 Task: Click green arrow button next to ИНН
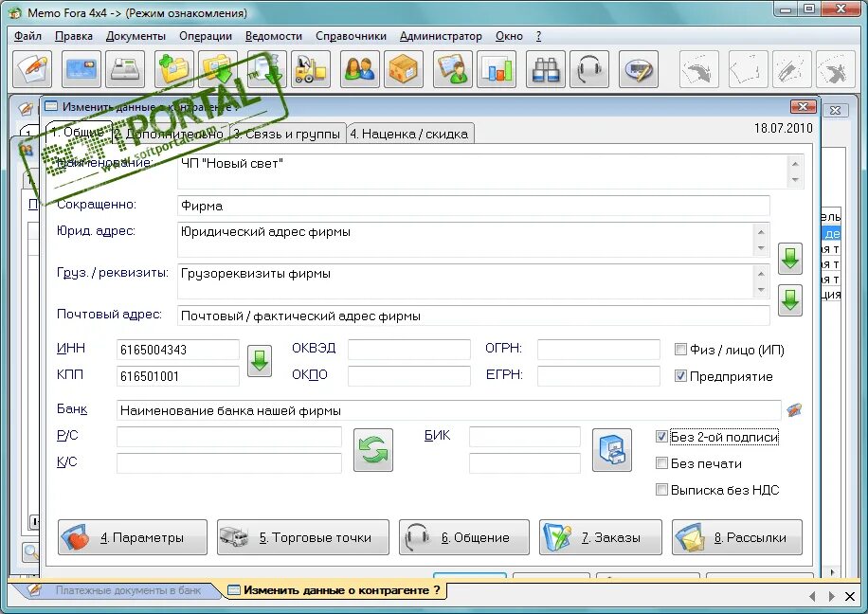tap(259, 361)
